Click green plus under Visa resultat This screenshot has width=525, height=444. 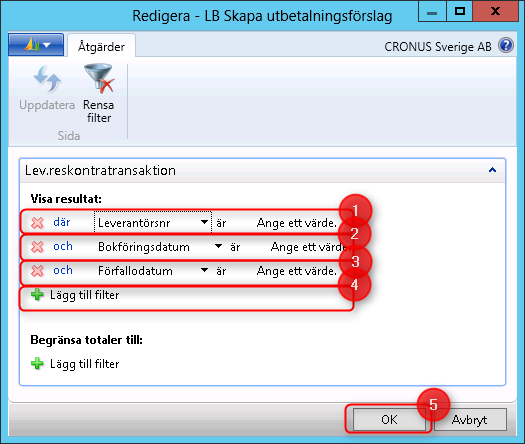pos(37,295)
